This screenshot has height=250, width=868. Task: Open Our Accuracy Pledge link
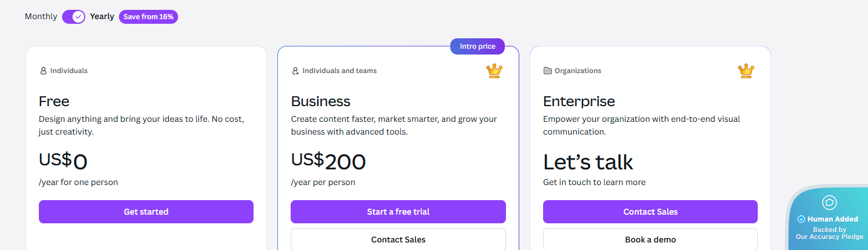click(x=829, y=237)
